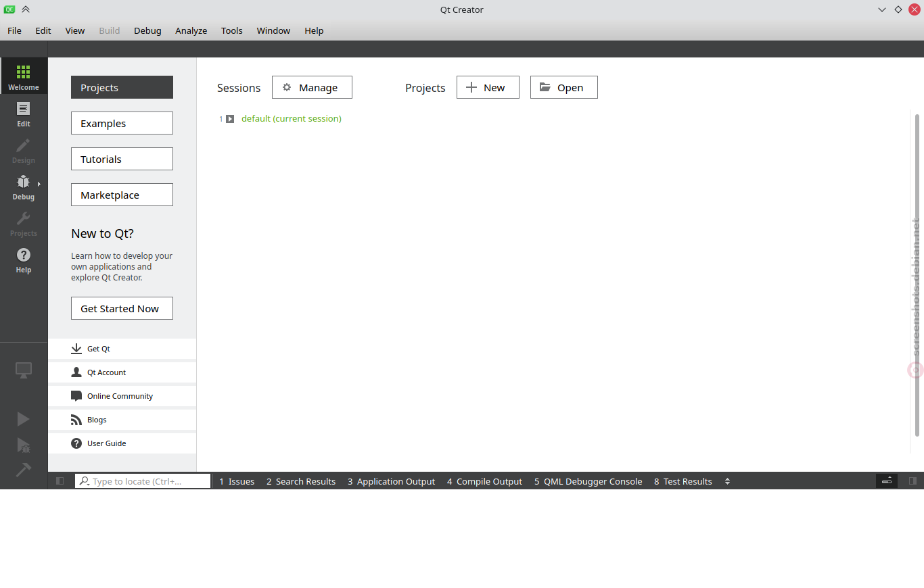Click Manage sessions button
Viewport: 924px width, 588px height.
[x=312, y=87]
